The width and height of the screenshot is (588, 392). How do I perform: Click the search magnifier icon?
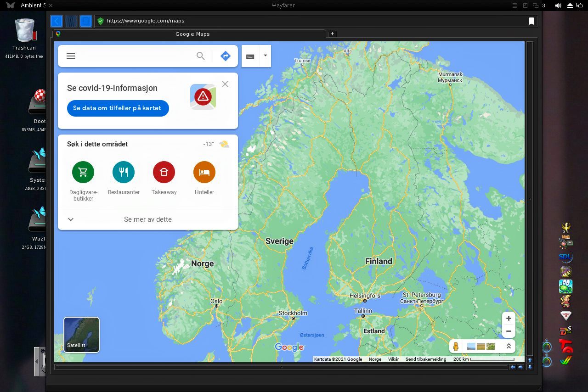[x=201, y=56]
